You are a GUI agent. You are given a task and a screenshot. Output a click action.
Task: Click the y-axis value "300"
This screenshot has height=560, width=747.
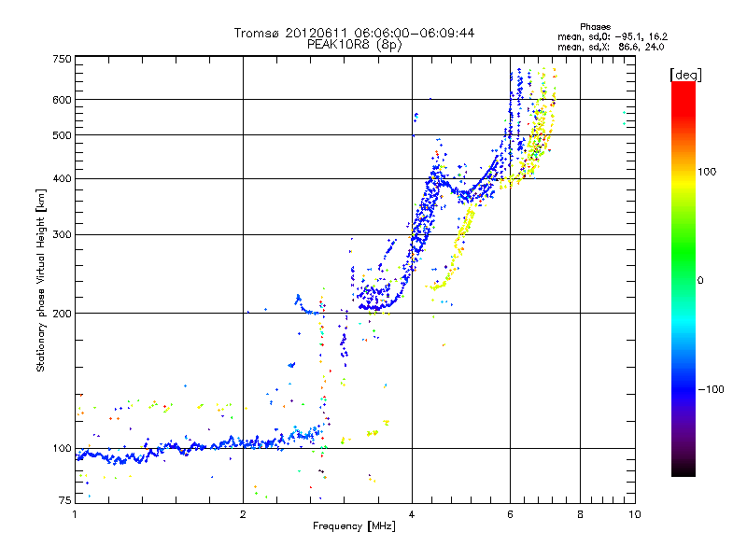(63, 235)
